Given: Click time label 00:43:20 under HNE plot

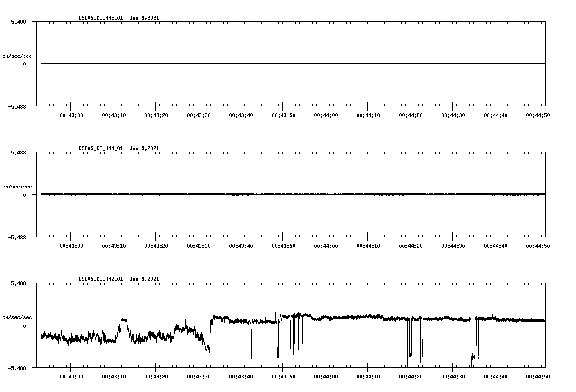Looking at the screenshot, I should 156,115.
